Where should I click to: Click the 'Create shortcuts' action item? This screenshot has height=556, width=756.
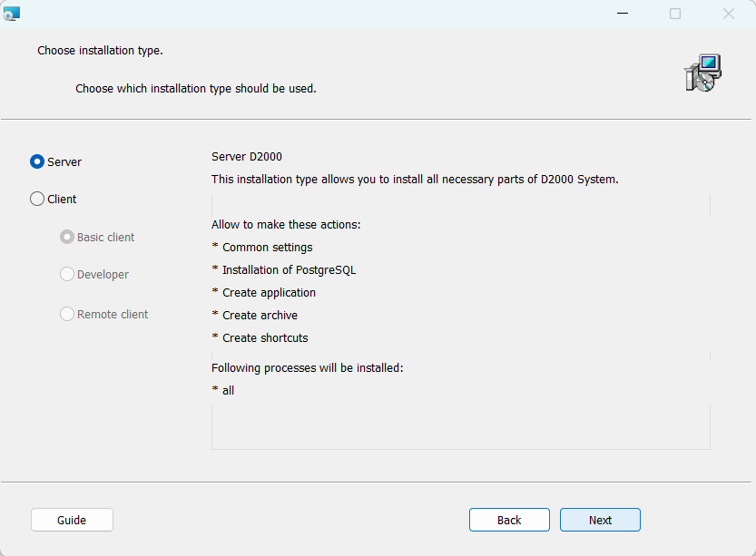point(265,337)
